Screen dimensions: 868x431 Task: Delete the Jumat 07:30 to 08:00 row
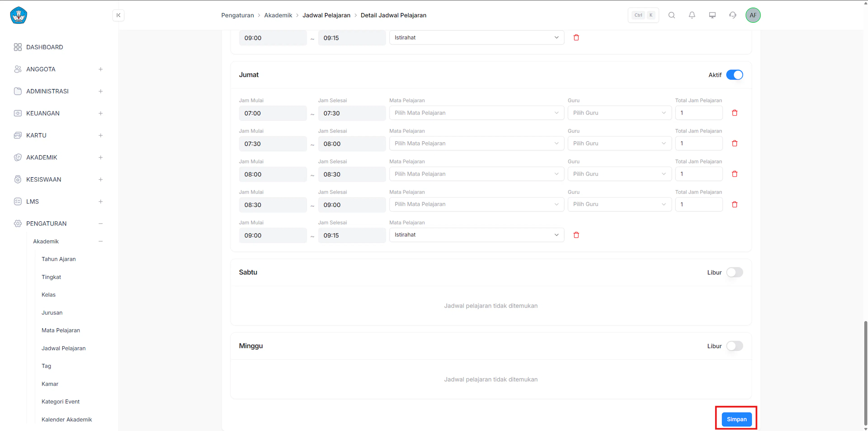[x=735, y=143]
